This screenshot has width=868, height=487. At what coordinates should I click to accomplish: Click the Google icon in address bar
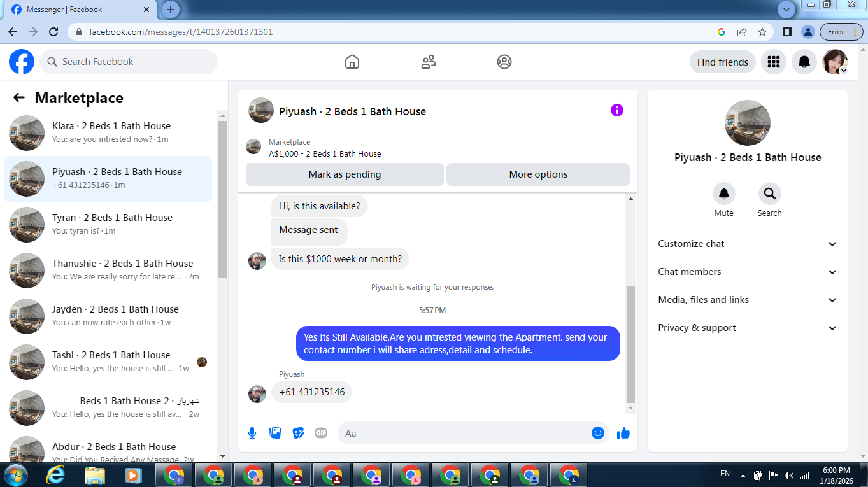(x=722, y=32)
